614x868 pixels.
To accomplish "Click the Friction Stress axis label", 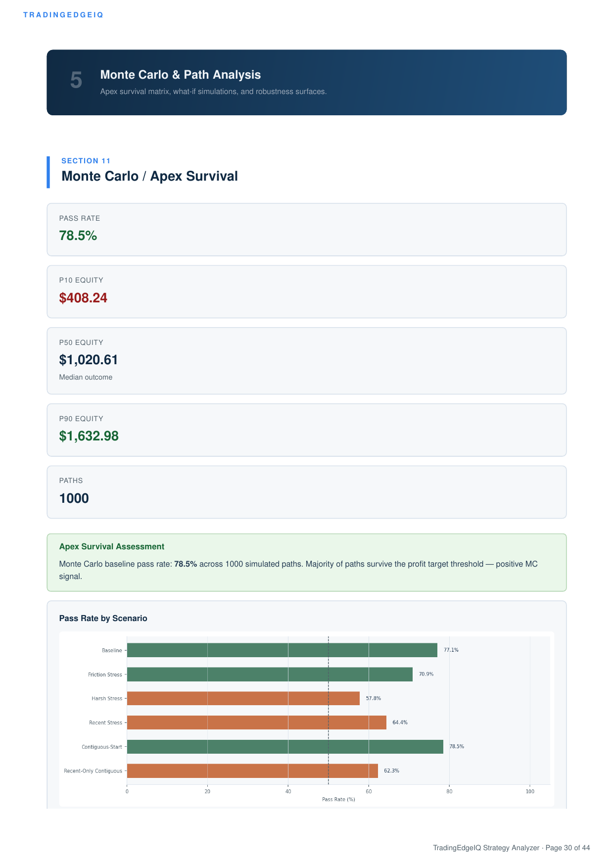I will [x=105, y=675].
